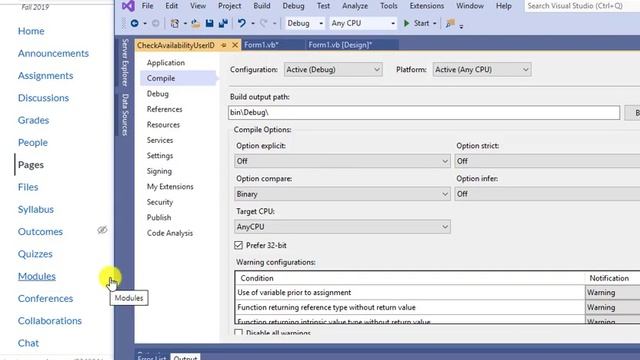Select the Signing properties page
Image resolution: width=640 pixels, height=360 pixels.
coord(159,171)
